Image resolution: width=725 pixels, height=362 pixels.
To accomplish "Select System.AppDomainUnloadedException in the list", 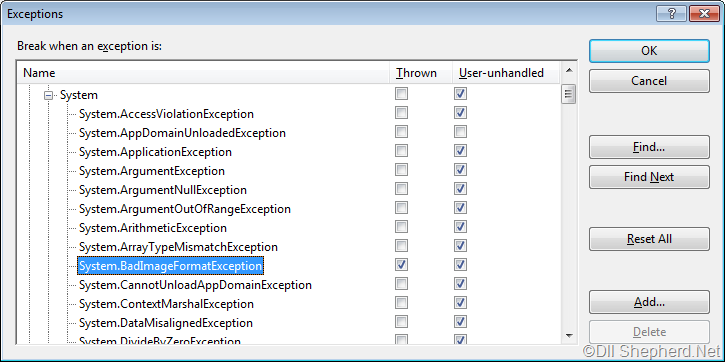I will [182, 133].
